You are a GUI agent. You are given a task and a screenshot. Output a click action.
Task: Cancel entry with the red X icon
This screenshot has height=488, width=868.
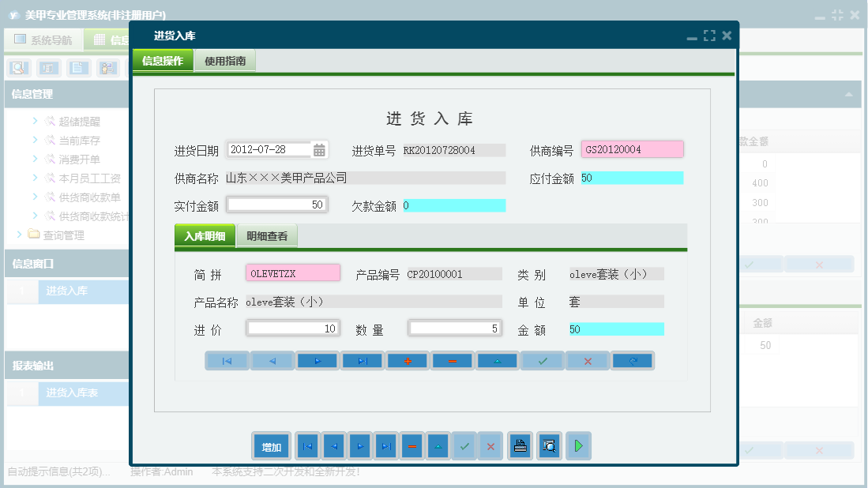coord(587,361)
